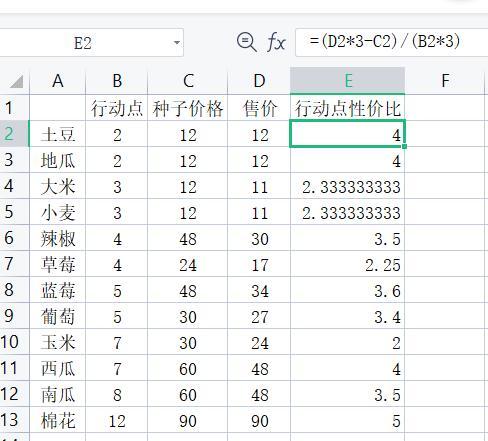Viewport: 488px width, 441px height.
Task: Open the fx insert function button
Action: point(276,42)
